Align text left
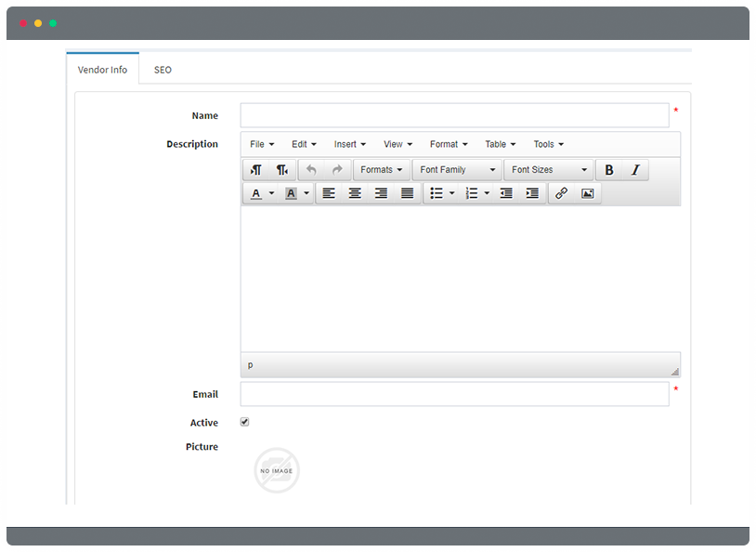The height and width of the screenshot is (552, 756). coord(329,193)
